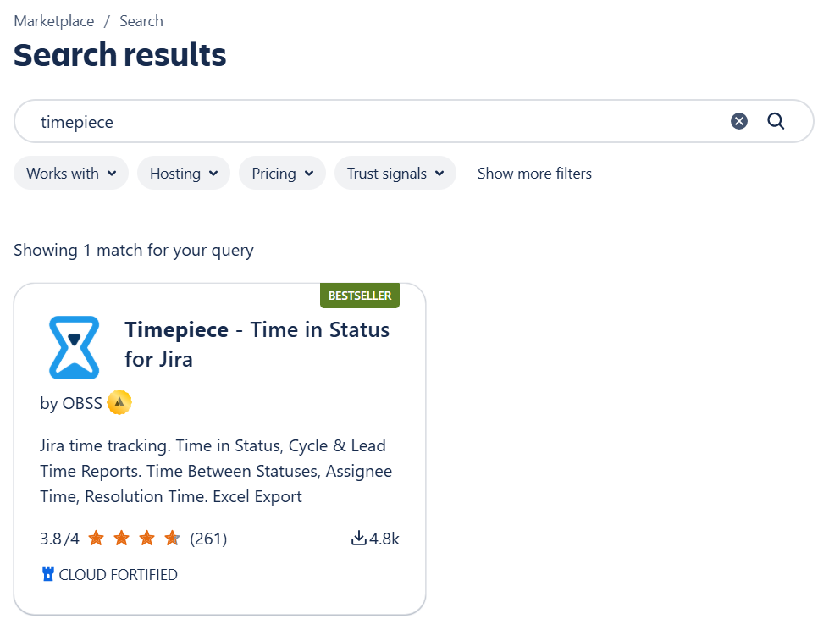Click the OBSS partner badge icon
Screen dimensions: 840x619
[119, 403]
